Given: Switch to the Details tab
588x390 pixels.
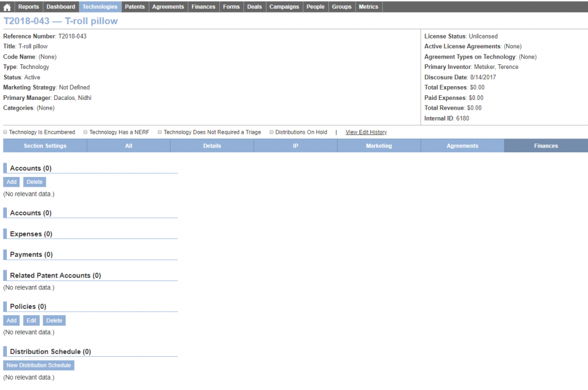Looking at the screenshot, I should (x=212, y=146).
